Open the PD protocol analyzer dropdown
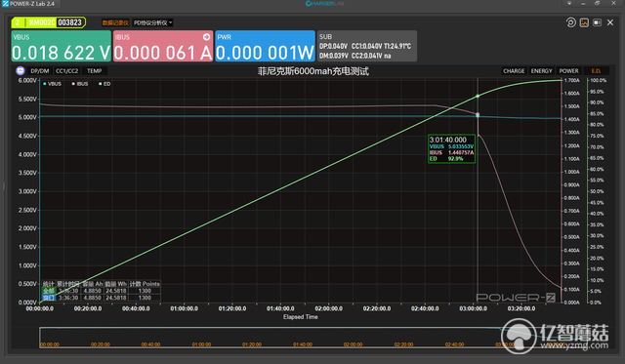This screenshot has height=364, width=625. pos(152,22)
